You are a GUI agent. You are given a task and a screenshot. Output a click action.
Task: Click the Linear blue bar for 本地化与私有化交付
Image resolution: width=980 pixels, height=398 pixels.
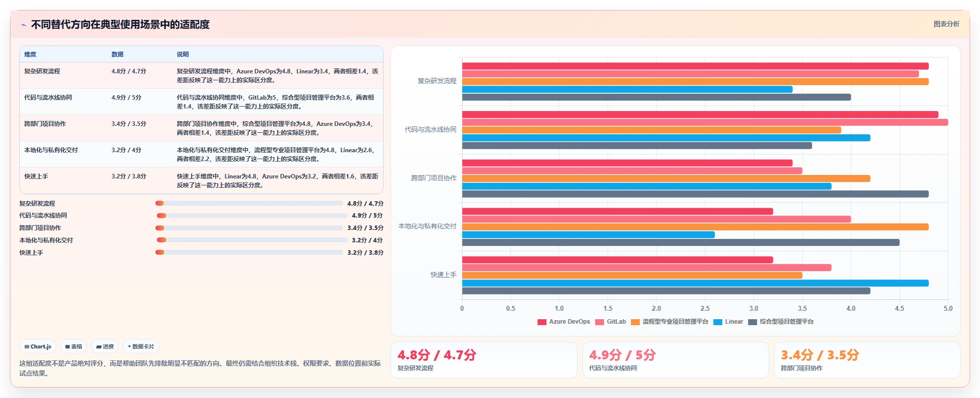(588, 234)
